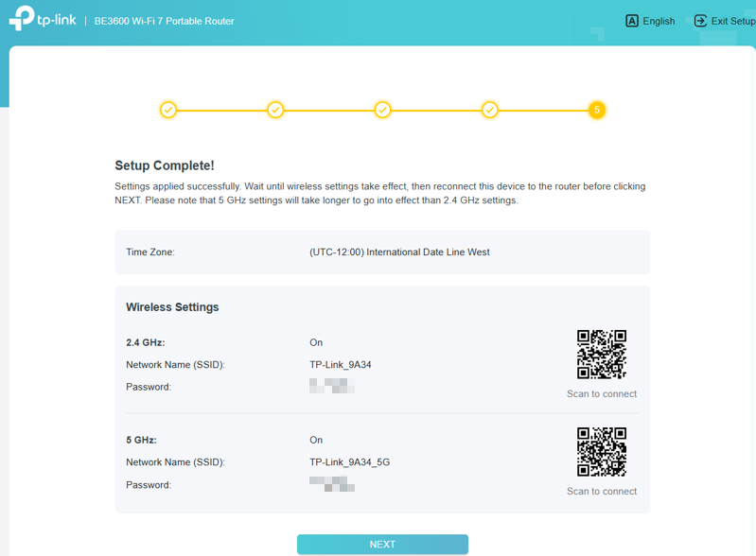Click 'Scan to connect' under 2.4 GHz
This screenshot has width=756, height=556.
coord(601,393)
